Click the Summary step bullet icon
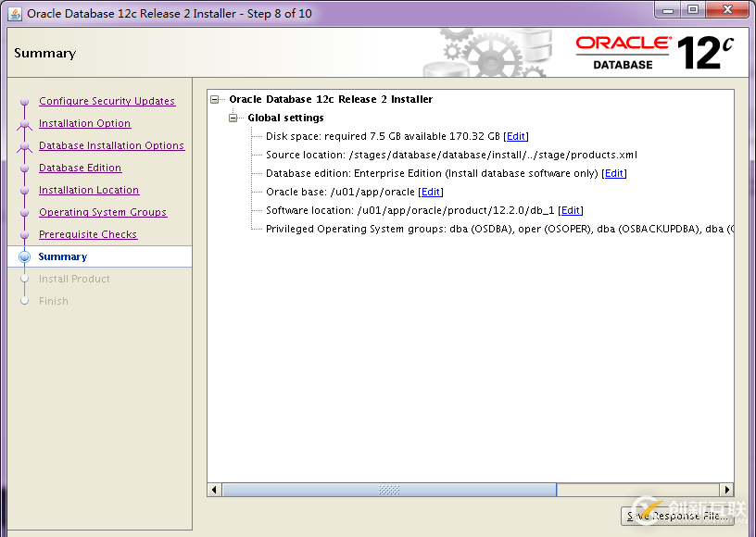This screenshot has height=537, width=756. tap(25, 256)
